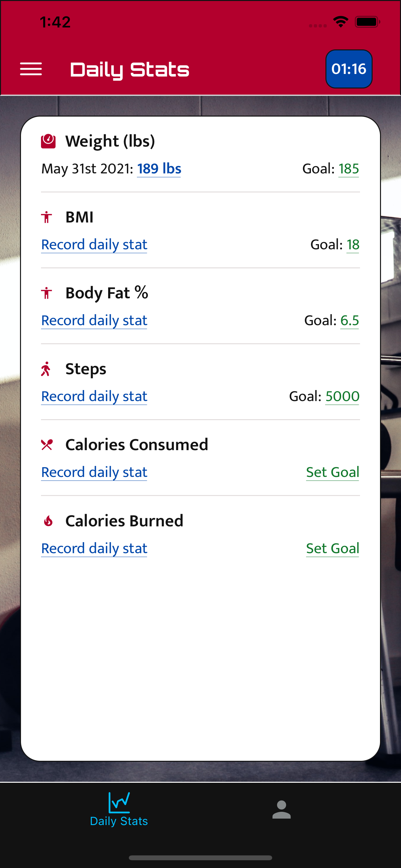Open the hamburger menu
The image size is (401, 868).
click(x=31, y=69)
